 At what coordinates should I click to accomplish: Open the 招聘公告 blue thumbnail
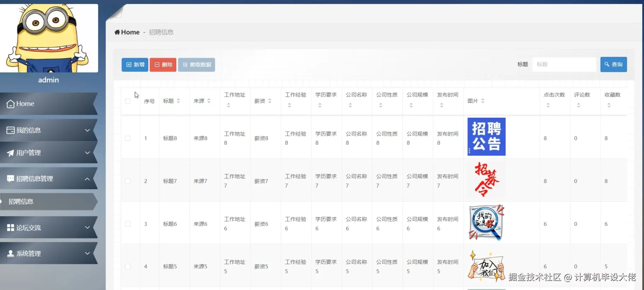[486, 137]
